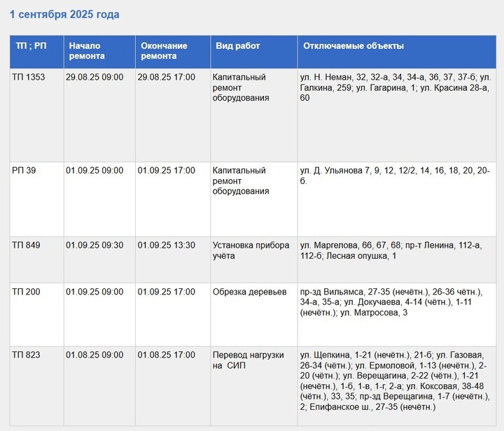Select the end time '29.08.25 17:00'
Viewport: 504px width, 431px height.
click(x=173, y=115)
